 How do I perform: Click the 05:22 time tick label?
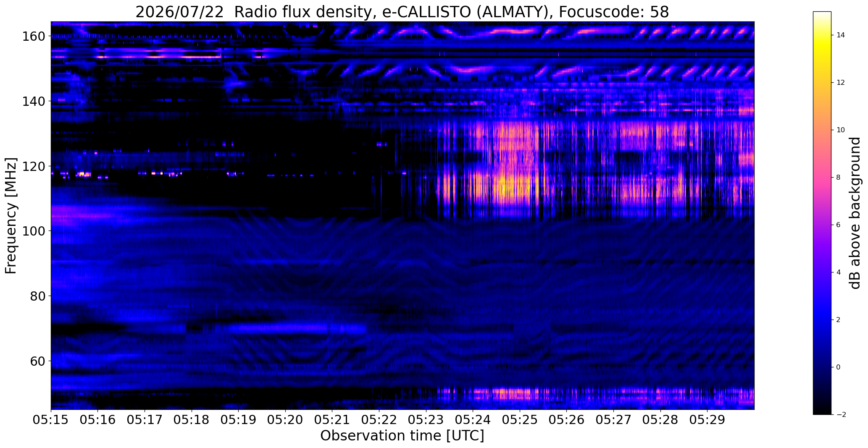[379, 420]
